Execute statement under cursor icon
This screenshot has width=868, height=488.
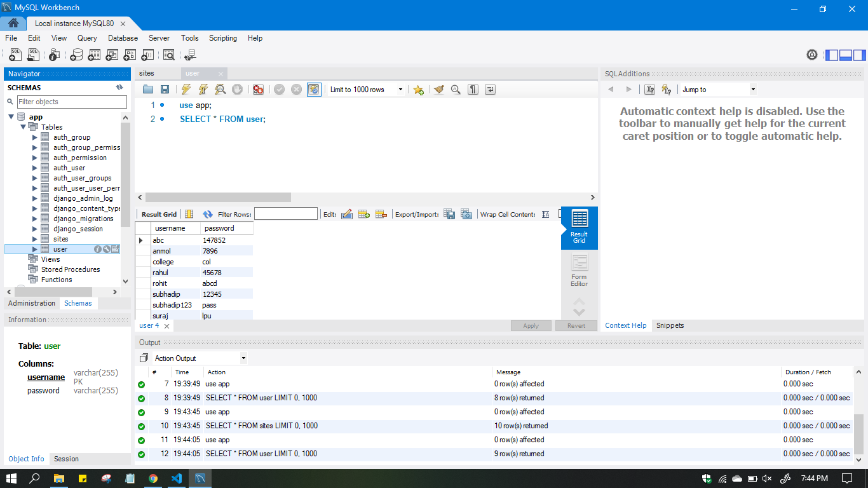pyautogui.click(x=203, y=90)
